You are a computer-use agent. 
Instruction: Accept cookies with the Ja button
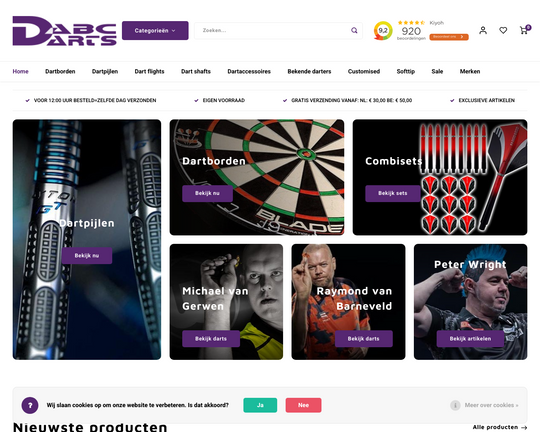pyautogui.click(x=260, y=405)
